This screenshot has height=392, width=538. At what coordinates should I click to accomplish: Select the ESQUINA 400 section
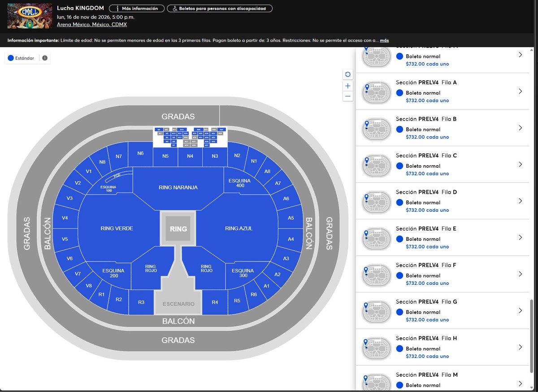point(240,183)
